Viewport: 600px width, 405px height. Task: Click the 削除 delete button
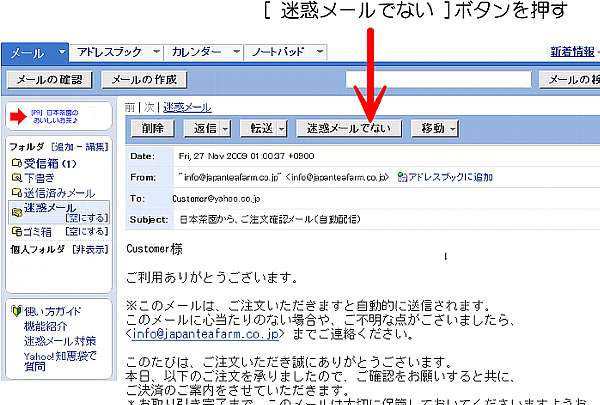click(x=152, y=128)
